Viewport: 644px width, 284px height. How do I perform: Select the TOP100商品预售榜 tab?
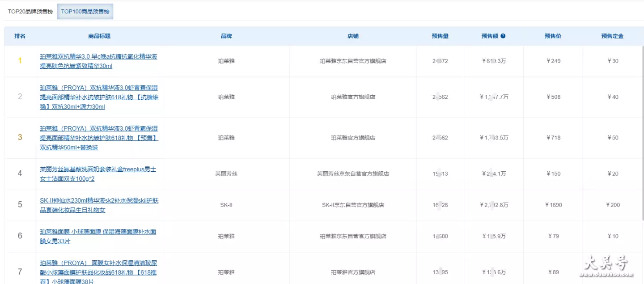(85, 12)
